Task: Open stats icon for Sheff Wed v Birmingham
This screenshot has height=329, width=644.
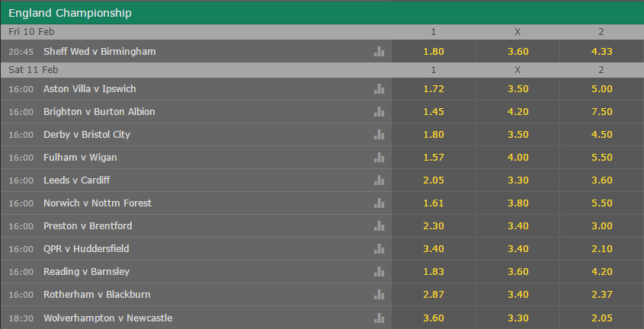Action: 379,51
